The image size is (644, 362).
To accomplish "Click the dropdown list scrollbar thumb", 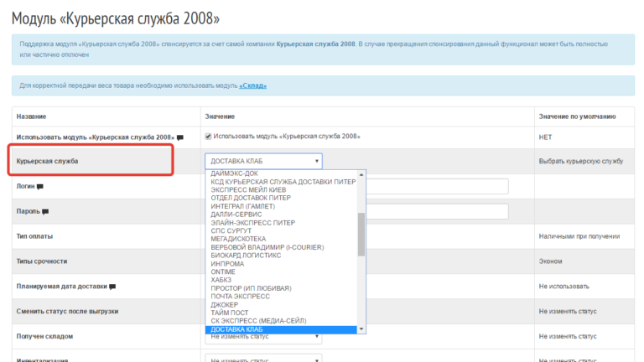I will click(361, 235).
